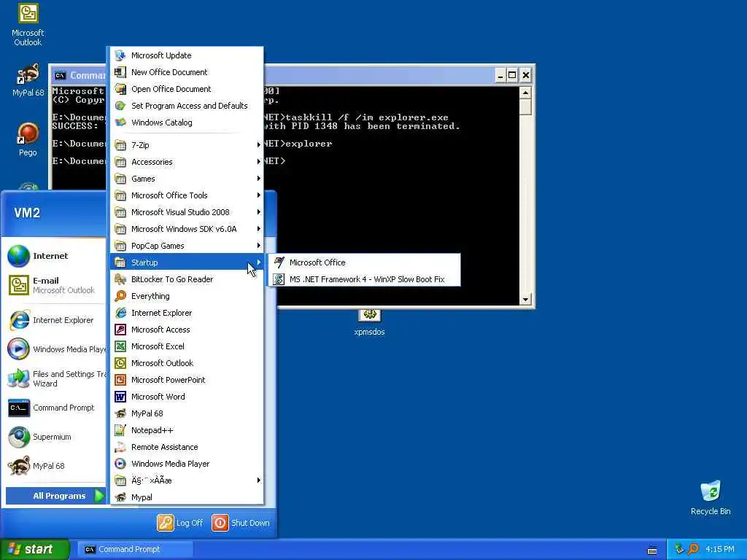The width and height of the screenshot is (747, 560).
Task: Maximize the Command Prompt window
Action: (x=512, y=75)
